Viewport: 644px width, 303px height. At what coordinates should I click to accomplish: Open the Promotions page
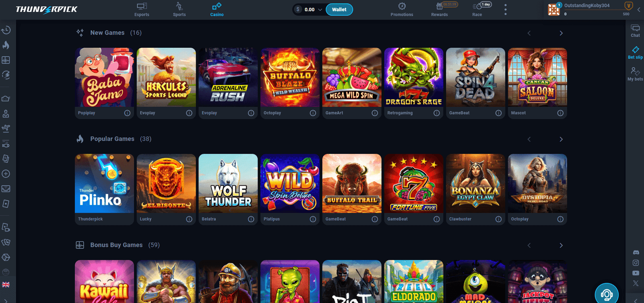point(402,9)
